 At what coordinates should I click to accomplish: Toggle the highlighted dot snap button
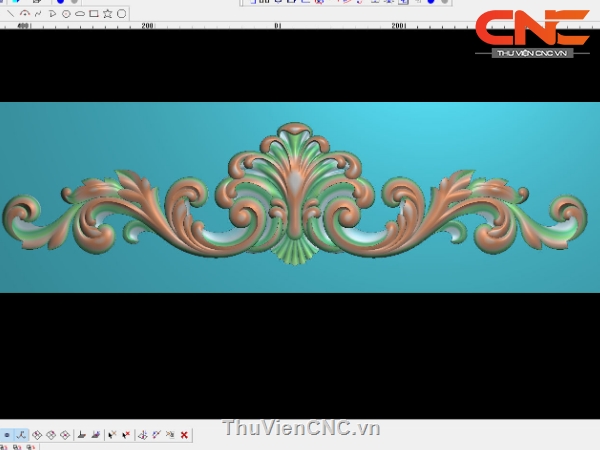[7, 435]
